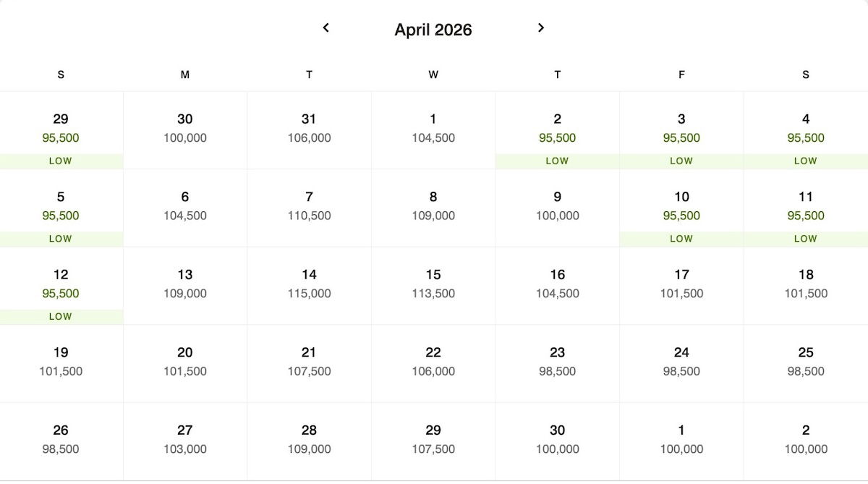Screen dimensions: 868x484
Task: Advance to next month arrow
Action: [x=541, y=27]
